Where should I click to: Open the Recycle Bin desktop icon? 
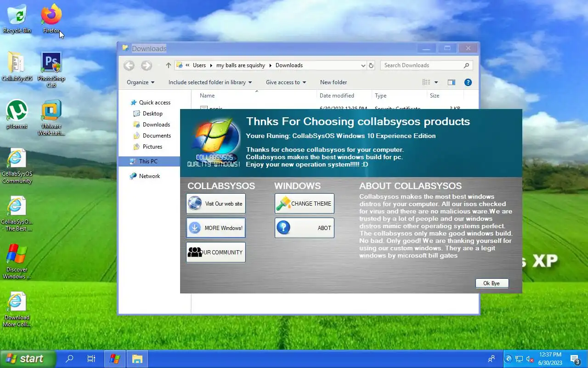17,18
